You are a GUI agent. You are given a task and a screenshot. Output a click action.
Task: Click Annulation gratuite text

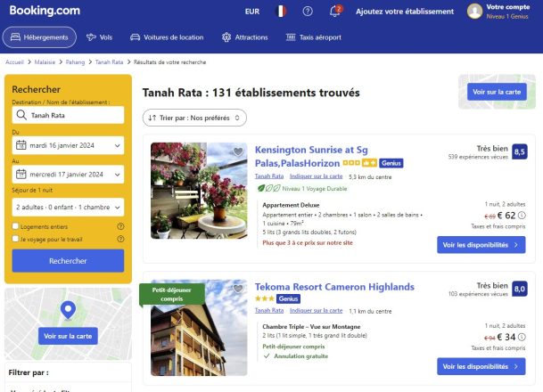coord(300,356)
